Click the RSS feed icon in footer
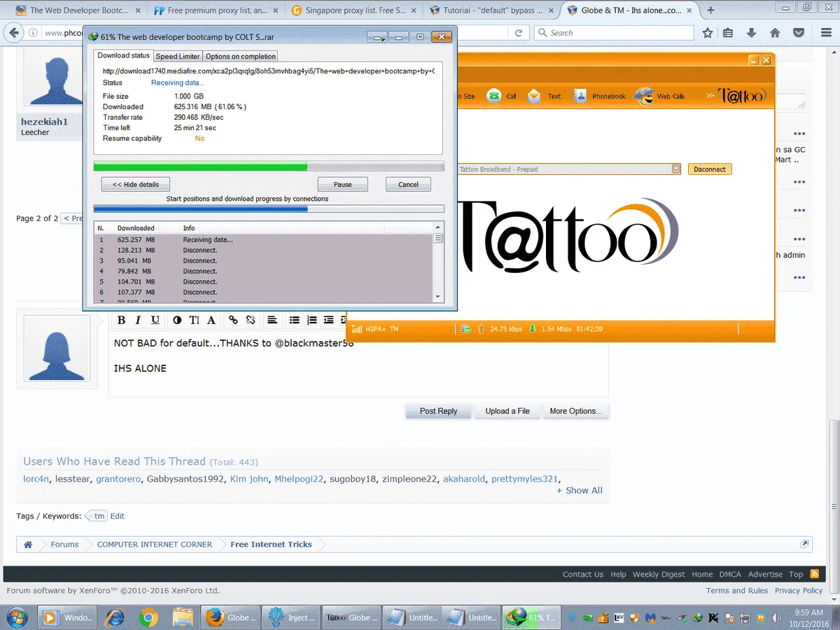The width and height of the screenshot is (840, 630). coord(814,574)
